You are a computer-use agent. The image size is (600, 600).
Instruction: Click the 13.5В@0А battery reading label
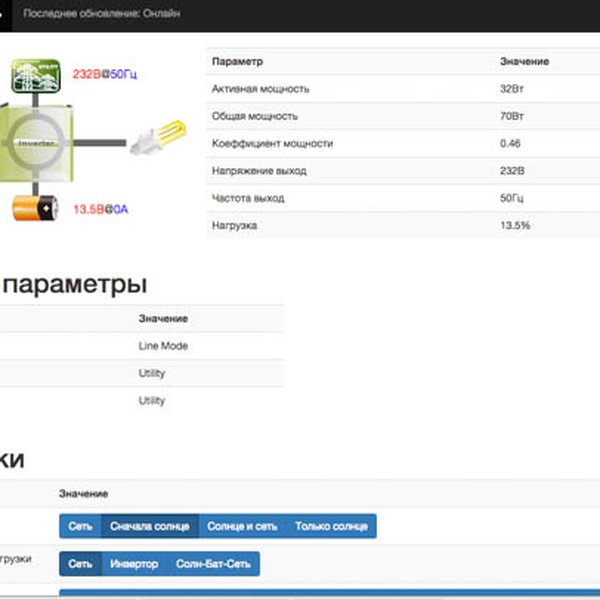tap(100, 210)
